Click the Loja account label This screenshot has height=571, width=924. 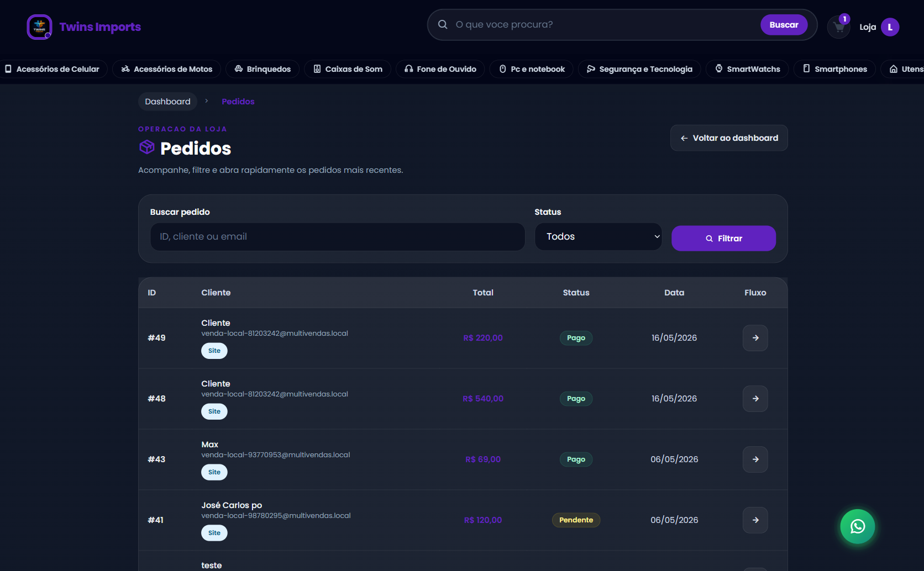(x=868, y=27)
